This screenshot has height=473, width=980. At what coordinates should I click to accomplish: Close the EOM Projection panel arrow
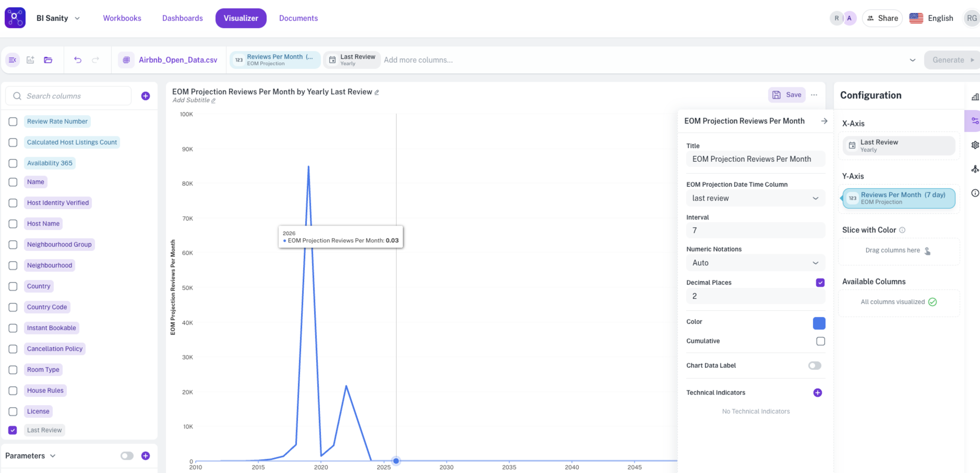tap(824, 121)
